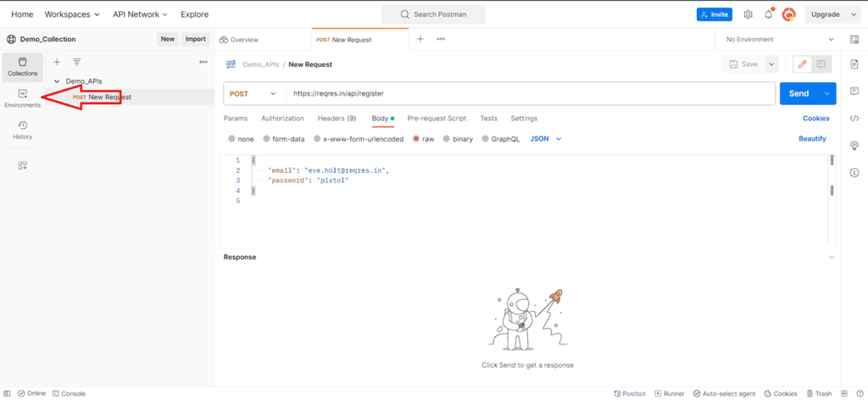The width and height of the screenshot is (868, 400).
Task: Open the related requests lightbulb icon
Action: tap(854, 146)
